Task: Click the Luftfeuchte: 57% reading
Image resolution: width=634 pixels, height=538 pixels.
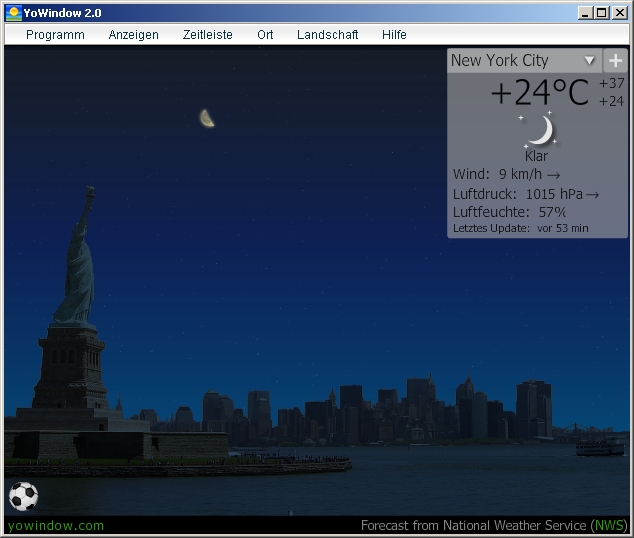Action: (x=509, y=212)
